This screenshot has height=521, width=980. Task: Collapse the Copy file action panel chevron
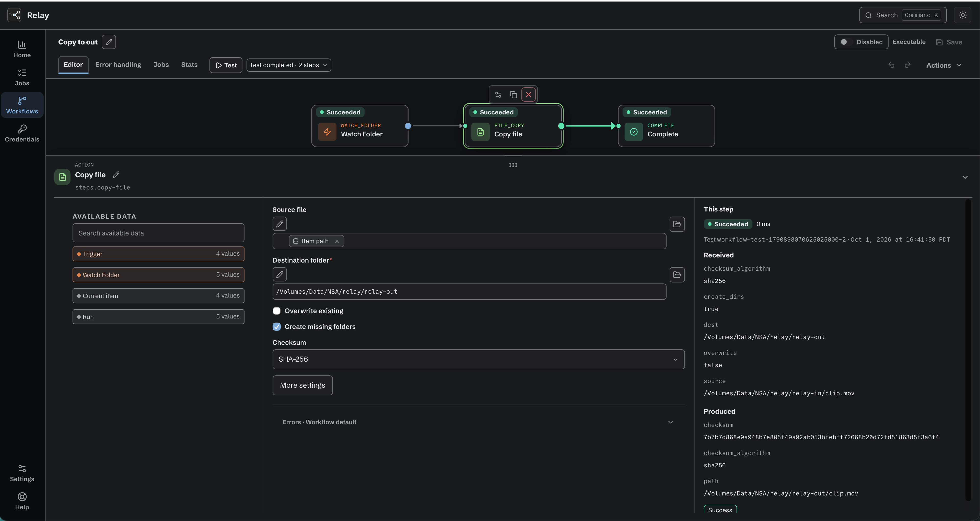[965, 177]
